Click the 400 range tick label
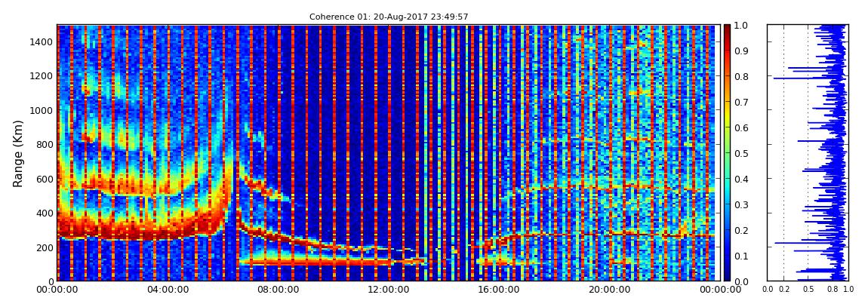Image resolution: width=868 pixels, height=307 pixels. [45, 213]
